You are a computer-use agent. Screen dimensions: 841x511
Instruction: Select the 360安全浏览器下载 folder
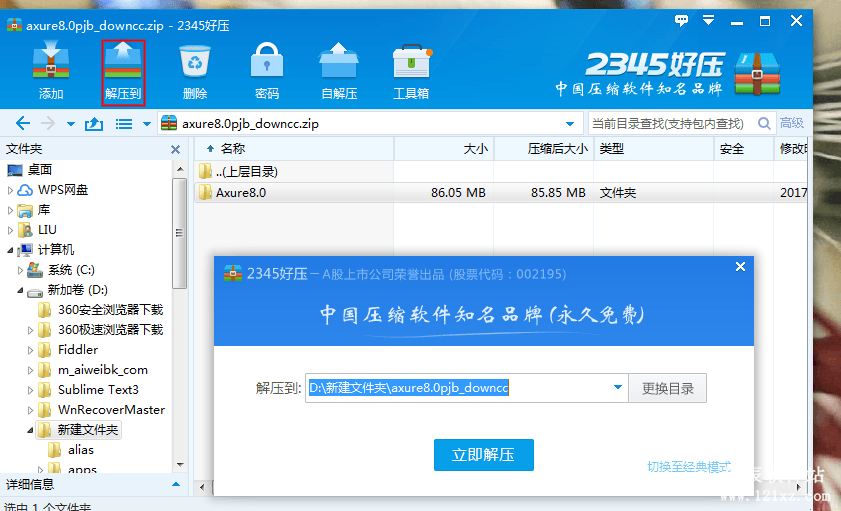tap(110, 310)
